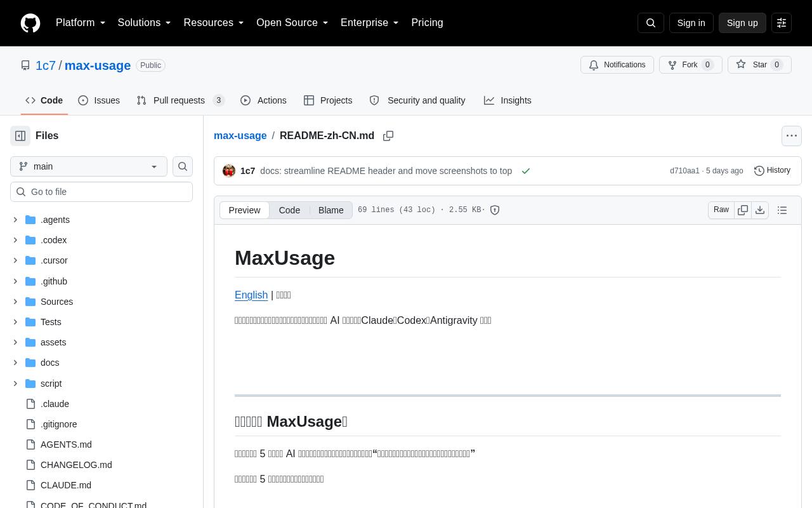Search files with the magnifier button
Image resolution: width=812 pixels, height=508 pixels.
coord(183,166)
